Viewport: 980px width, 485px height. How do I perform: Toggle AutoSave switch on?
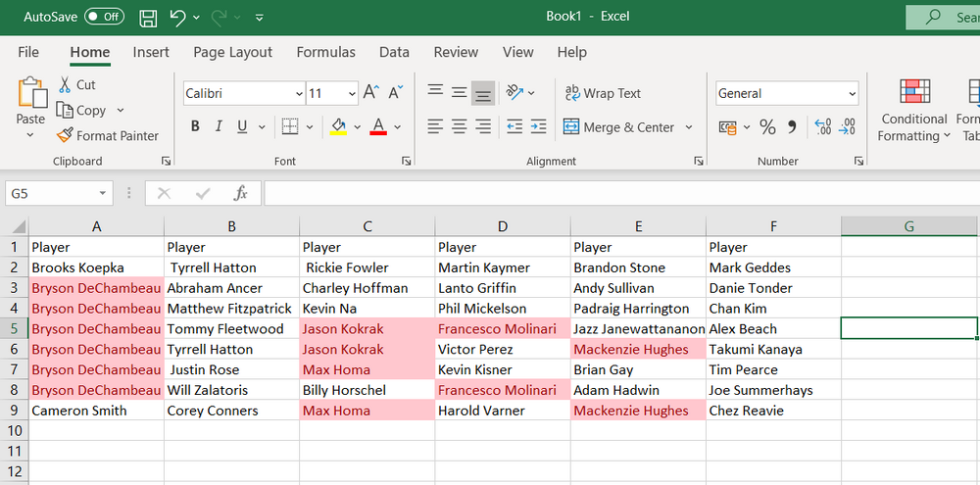(x=105, y=17)
